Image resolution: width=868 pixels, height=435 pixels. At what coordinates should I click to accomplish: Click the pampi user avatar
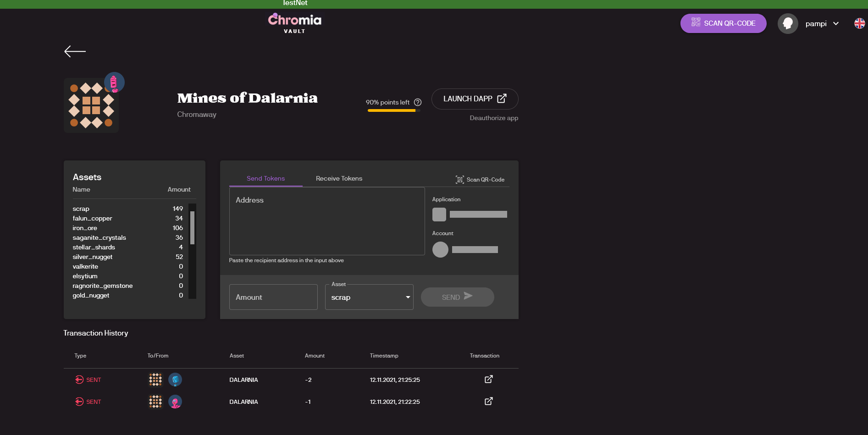point(788,23)
